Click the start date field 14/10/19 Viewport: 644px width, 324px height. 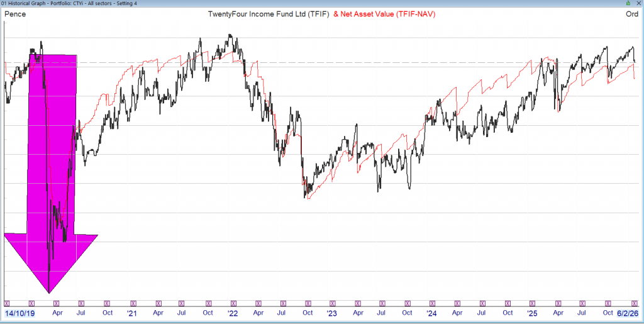click(20, 313)
